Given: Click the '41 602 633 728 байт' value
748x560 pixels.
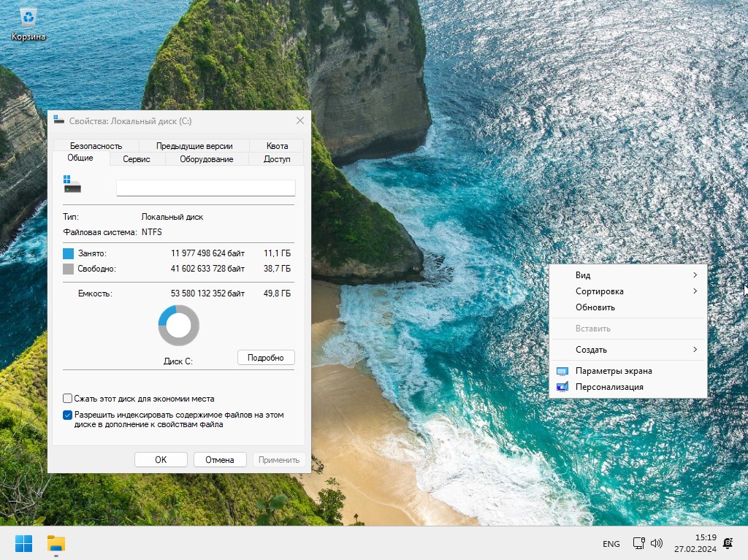Looking at the screenshot, I should tap(207, 269).
